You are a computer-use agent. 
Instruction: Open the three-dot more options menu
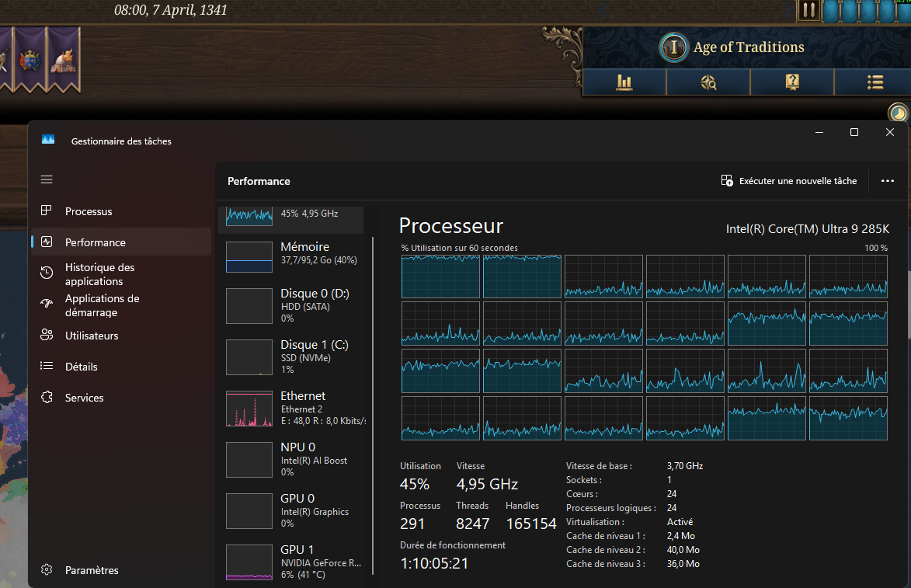(887, 181)
